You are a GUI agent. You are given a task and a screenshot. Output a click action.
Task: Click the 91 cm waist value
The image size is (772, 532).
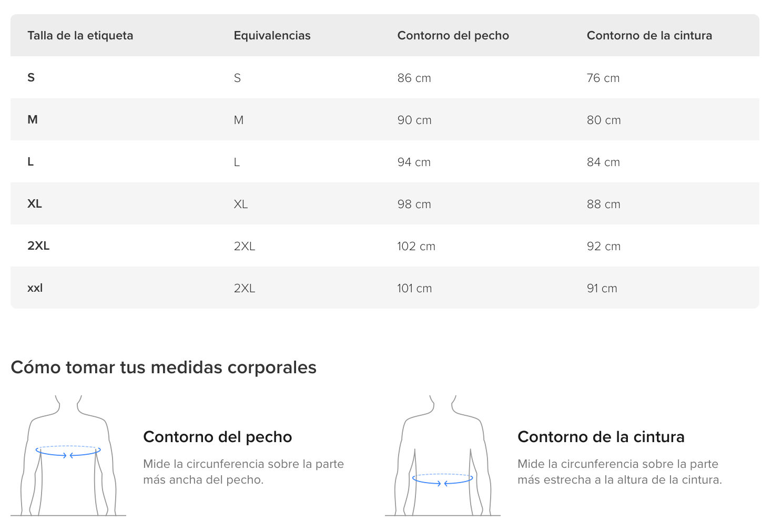(x=602, y=288)
